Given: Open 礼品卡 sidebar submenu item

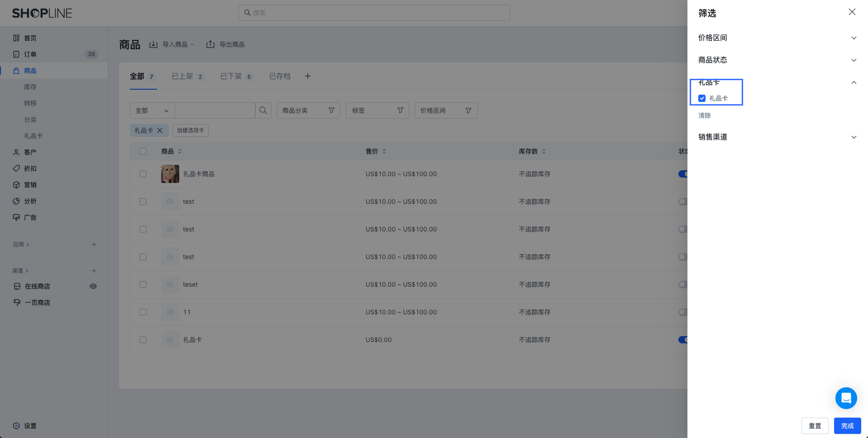Looking at the screenshot, I should (33, 136).
